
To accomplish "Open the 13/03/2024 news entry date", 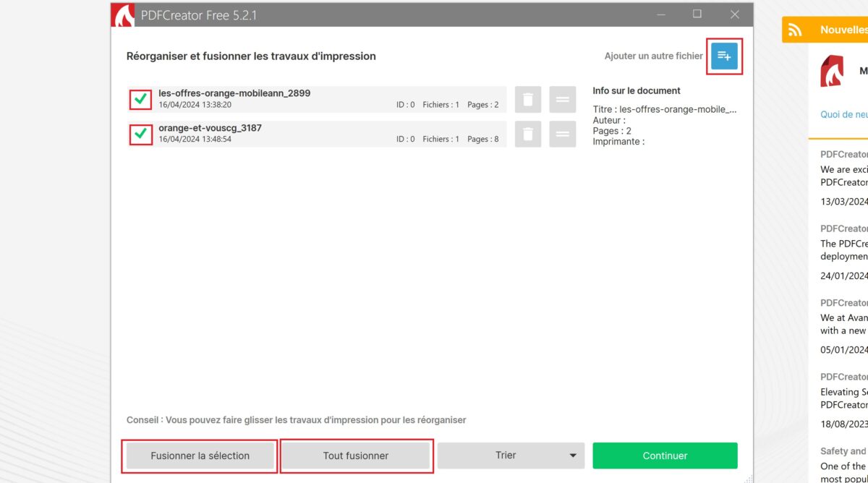I will click(x=844, y=202).
